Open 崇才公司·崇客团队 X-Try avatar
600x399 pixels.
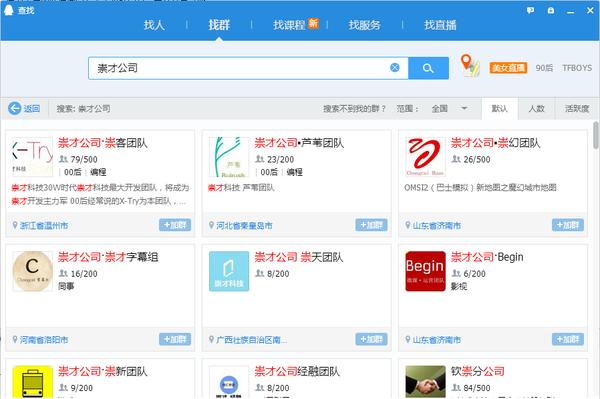(33, 156)
